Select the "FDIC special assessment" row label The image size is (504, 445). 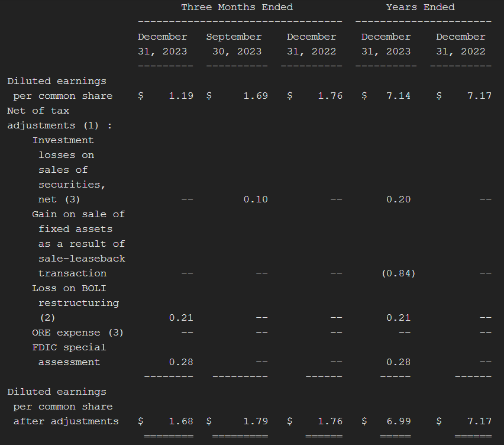point(69,354)
